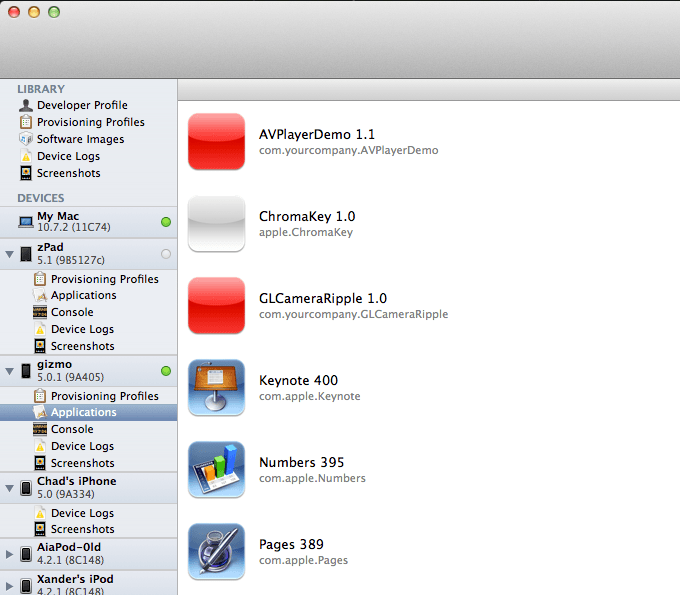Viewport: 680px width, 595px height.
Task: Open Device Logs under Chad's iPhone
Action: point(82,513)
